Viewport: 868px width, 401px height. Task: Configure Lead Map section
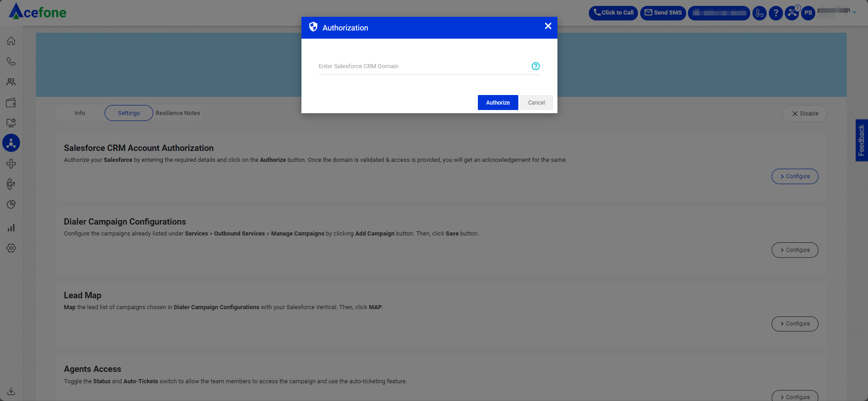[x=795, y=324]
